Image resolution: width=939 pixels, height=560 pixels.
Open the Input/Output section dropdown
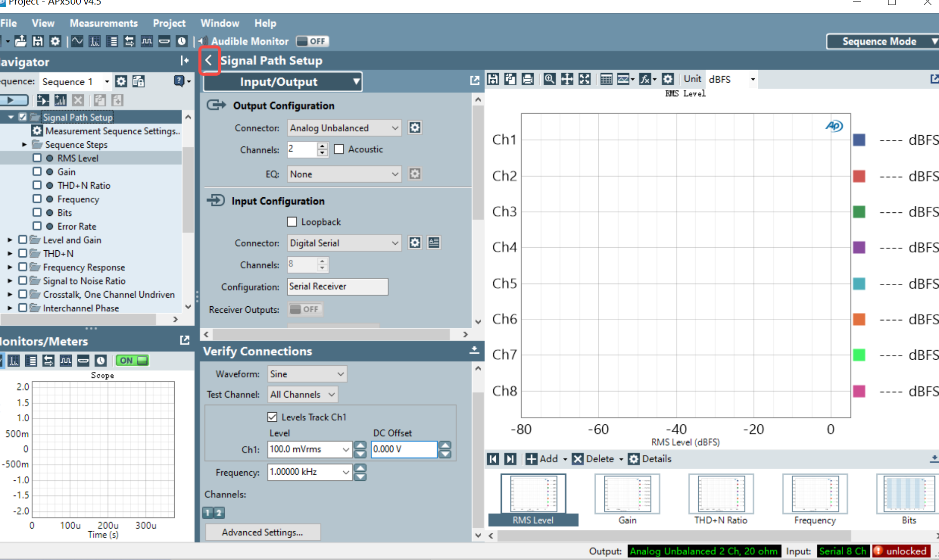[x=283, y=82]
